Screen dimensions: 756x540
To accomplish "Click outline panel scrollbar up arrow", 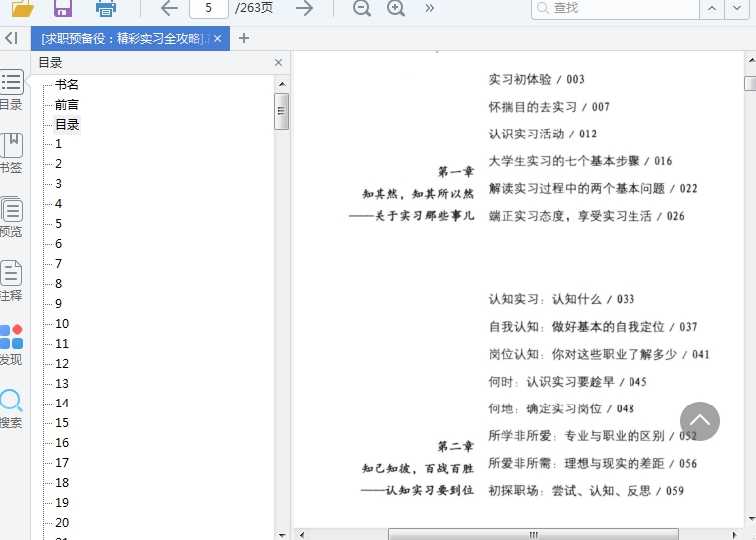I will (x=282, y=84).
